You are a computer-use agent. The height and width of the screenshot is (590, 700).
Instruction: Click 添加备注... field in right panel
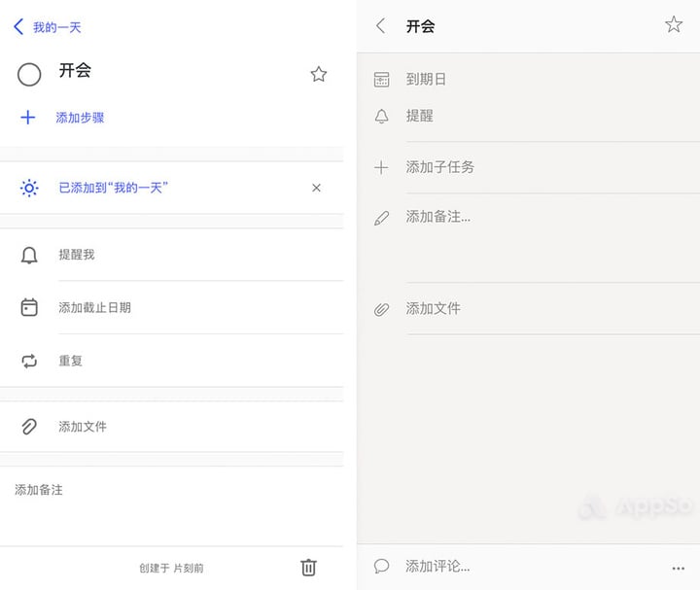click(437, 217)
